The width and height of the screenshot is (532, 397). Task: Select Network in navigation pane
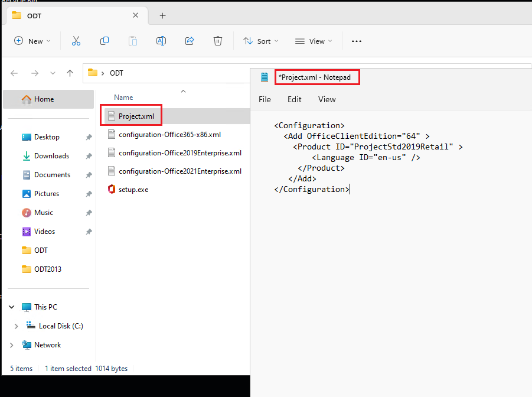47,345
